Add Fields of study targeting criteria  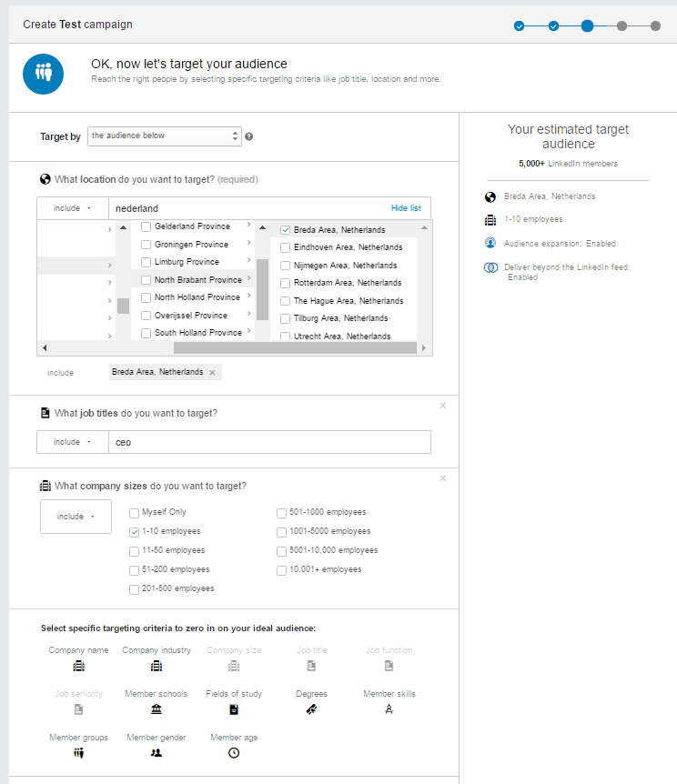point(234,709)
